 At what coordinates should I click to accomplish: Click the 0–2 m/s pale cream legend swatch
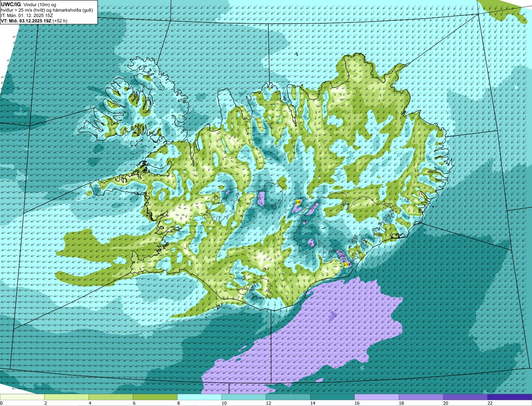click(22, 397)
